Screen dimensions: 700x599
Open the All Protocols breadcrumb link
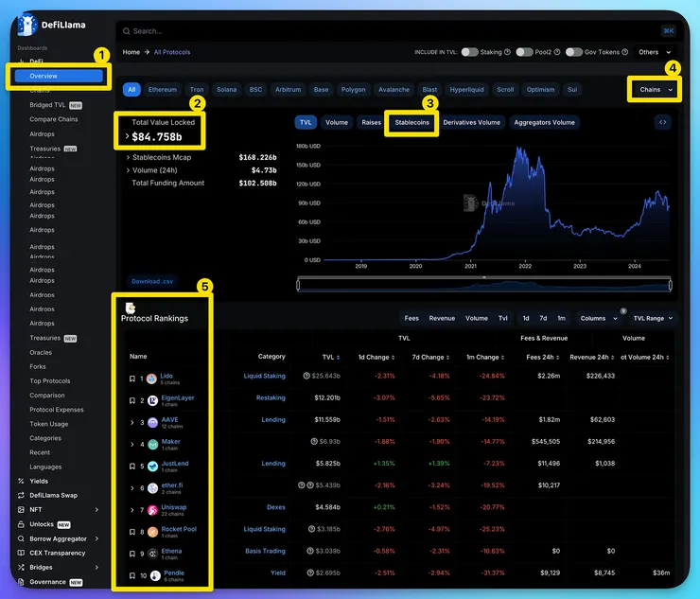[172, 52]
